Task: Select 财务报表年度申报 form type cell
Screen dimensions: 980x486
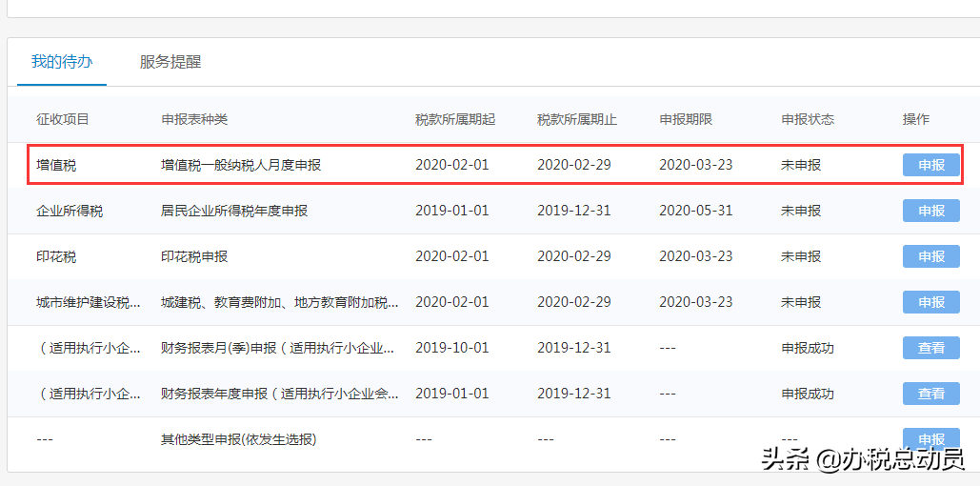Action: (x=280, y=394)
